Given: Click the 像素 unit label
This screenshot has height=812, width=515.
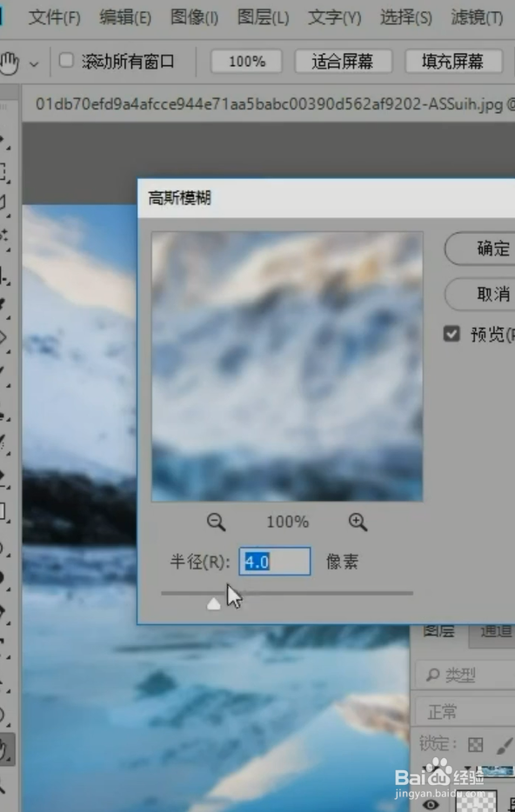Looking at the screenshot, I should (x=342, y=562).
